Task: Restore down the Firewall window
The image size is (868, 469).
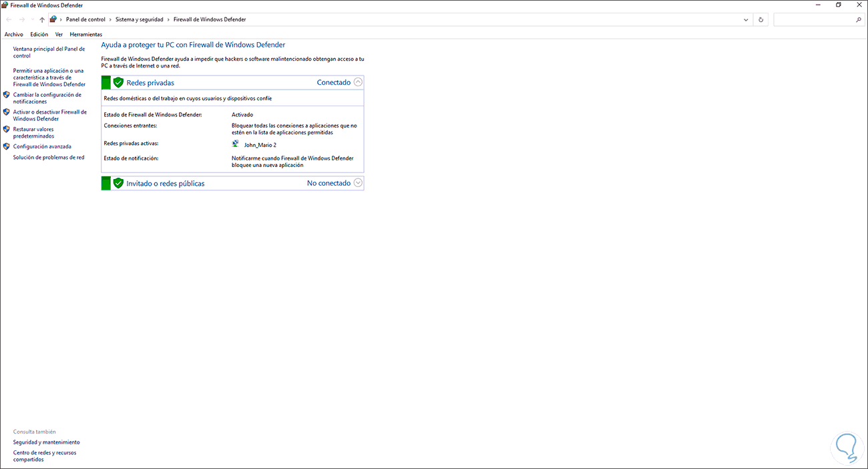Action: pos(839,5)
